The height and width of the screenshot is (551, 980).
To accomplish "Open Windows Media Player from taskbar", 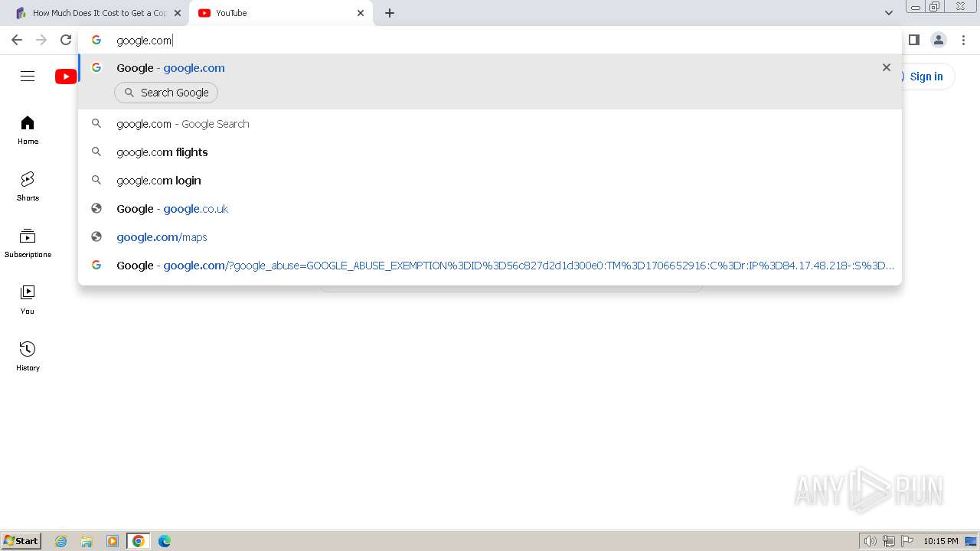I will (x=113, y=541).
